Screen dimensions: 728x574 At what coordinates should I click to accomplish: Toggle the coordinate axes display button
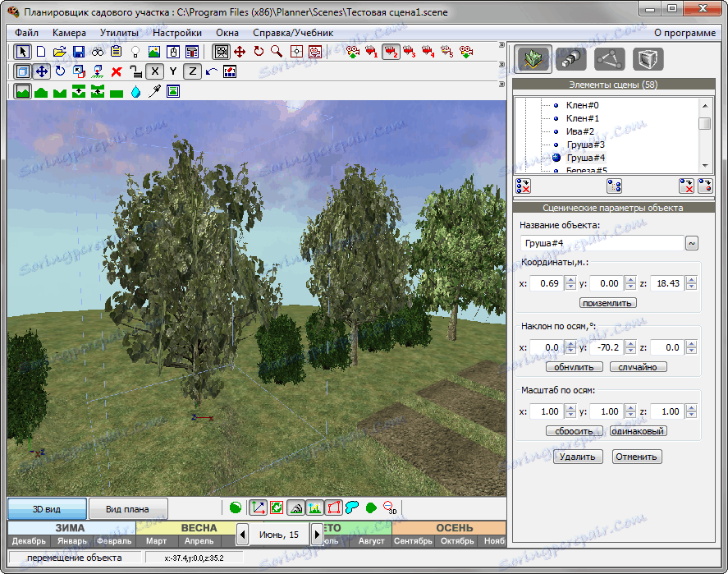[259, 507]
